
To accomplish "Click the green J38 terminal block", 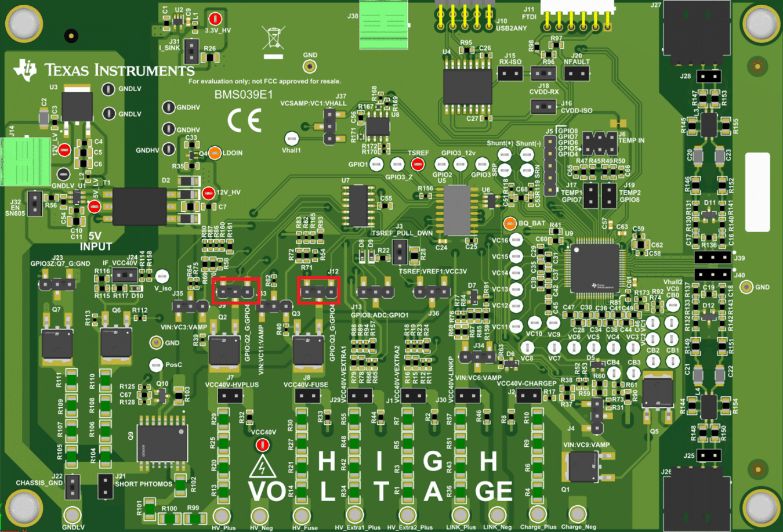I will tap(385, 24).
